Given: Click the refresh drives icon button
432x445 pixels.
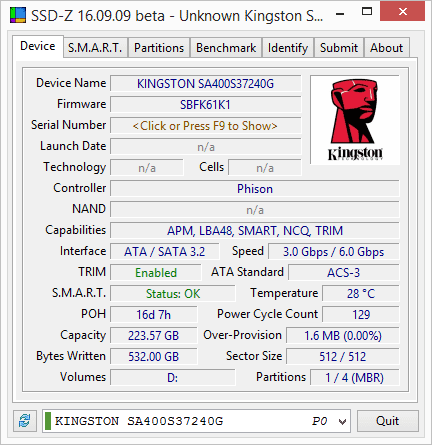Looking at the screenshot, I should (x=25, y=421).
